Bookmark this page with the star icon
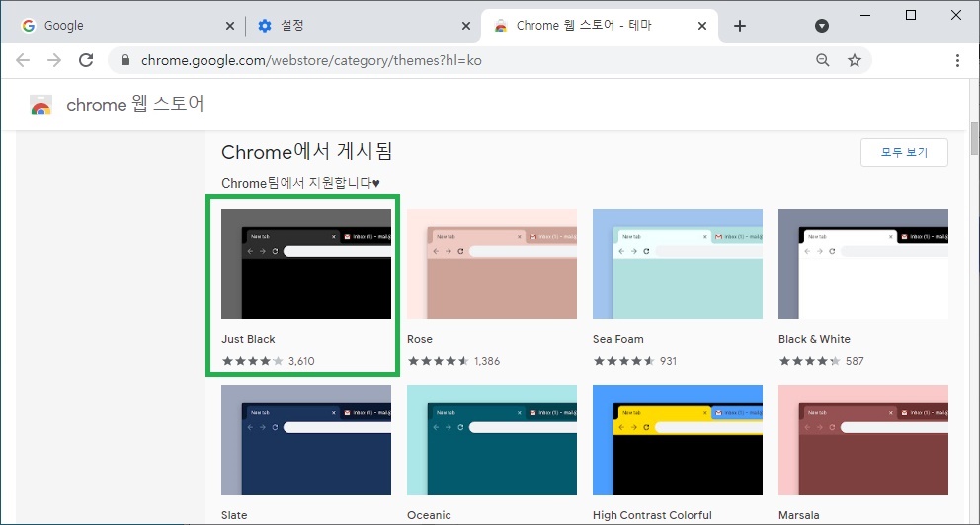The image size is (980, 525). (x=855, y=60)
